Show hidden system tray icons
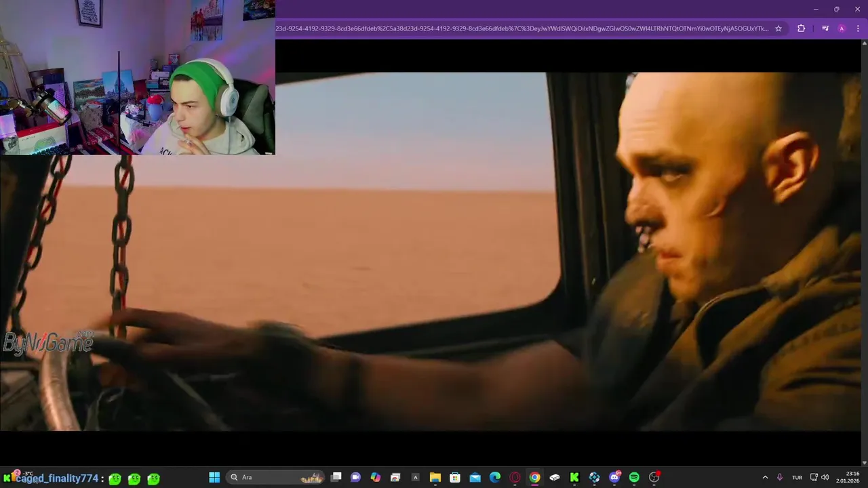The height and width of the screenshot is (488, 868). [x=765, y=477]
